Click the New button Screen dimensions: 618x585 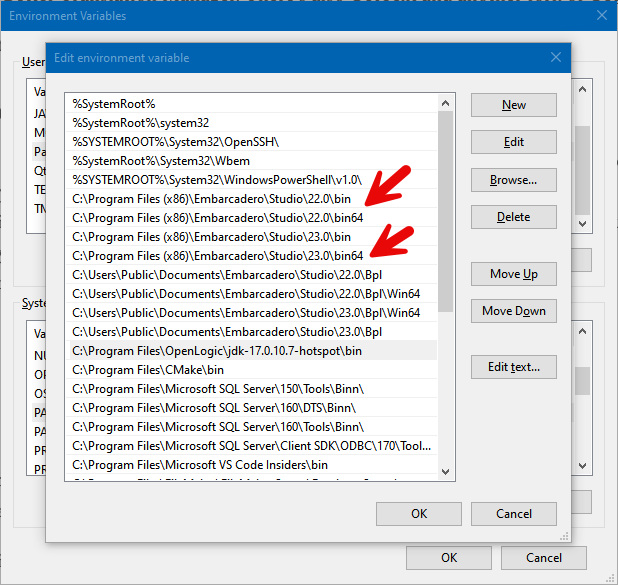click(x=514, y=105)
